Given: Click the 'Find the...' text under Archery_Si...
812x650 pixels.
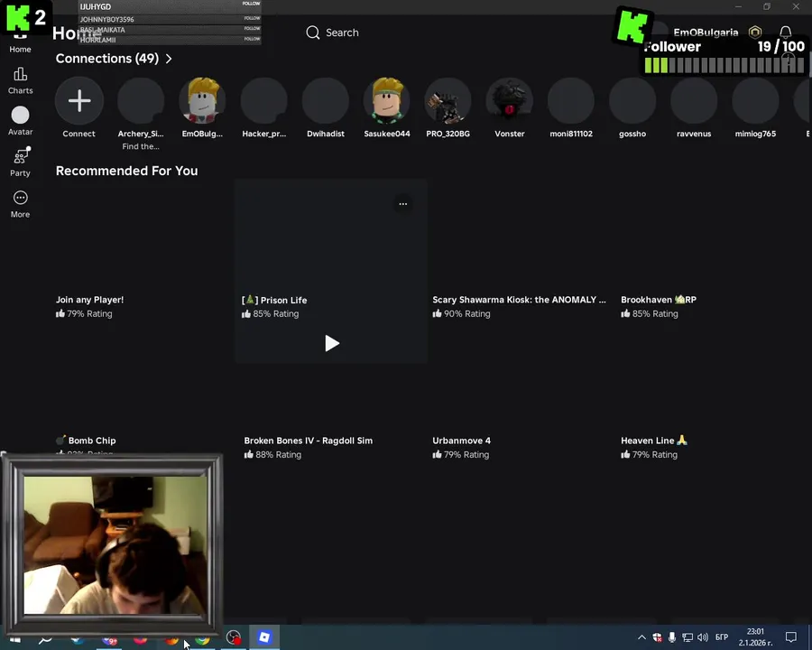Looking at the screenshot, I should pos(141,146).
